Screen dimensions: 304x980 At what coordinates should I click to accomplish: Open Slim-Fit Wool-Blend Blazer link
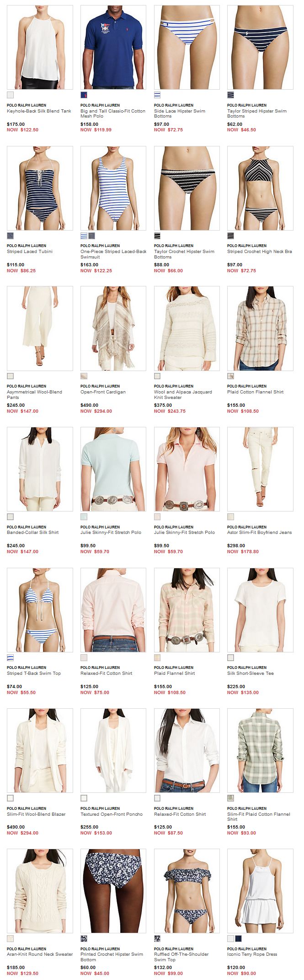pos(36,814)
